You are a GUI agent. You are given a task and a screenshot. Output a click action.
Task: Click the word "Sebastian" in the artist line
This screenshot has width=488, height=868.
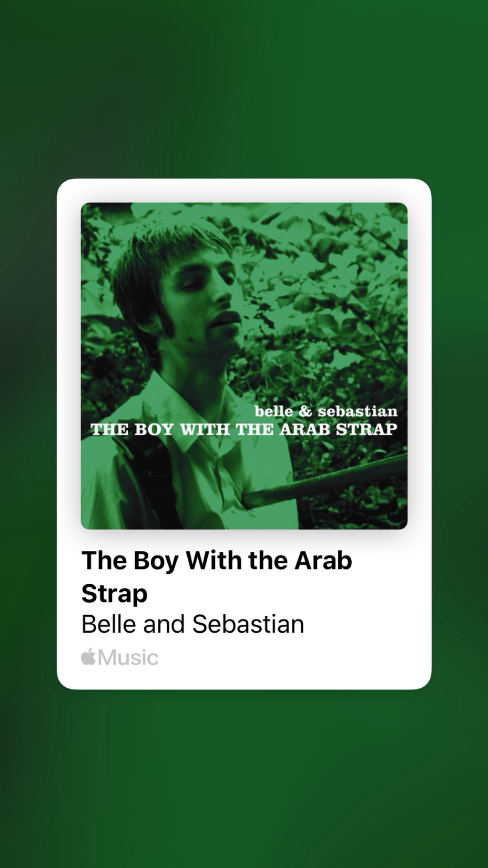click(248, 624)
